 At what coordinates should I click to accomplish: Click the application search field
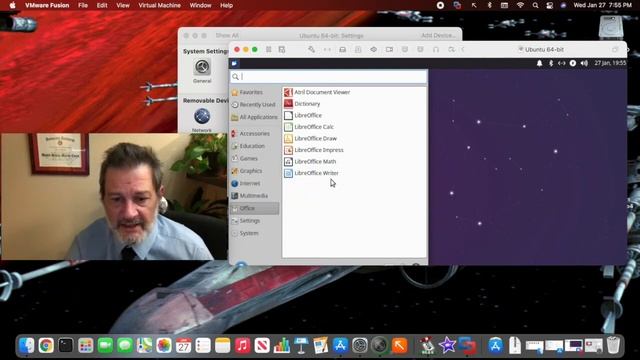click(329, 77)
